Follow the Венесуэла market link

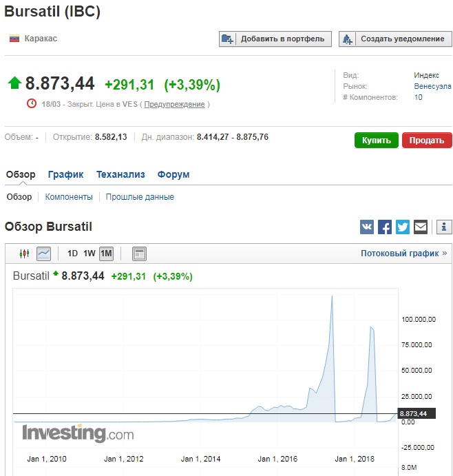tap(432, 86)
